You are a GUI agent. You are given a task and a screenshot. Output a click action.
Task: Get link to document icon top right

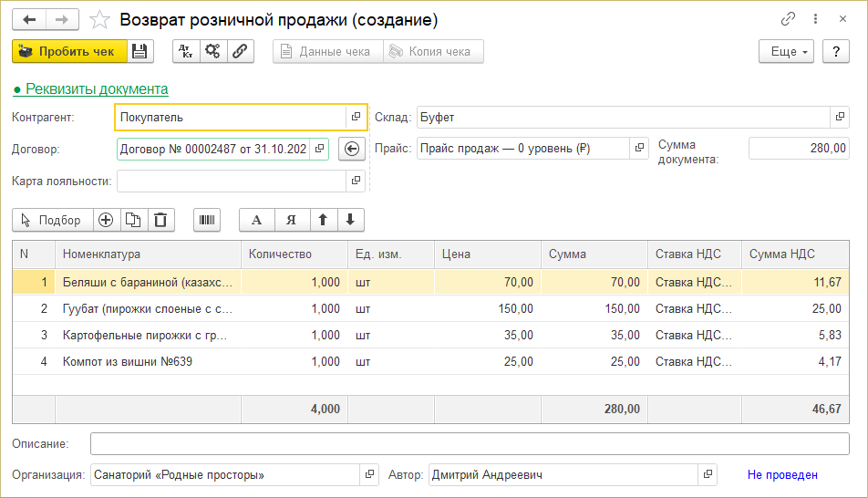pyautogui.click(x=788, y=19)
